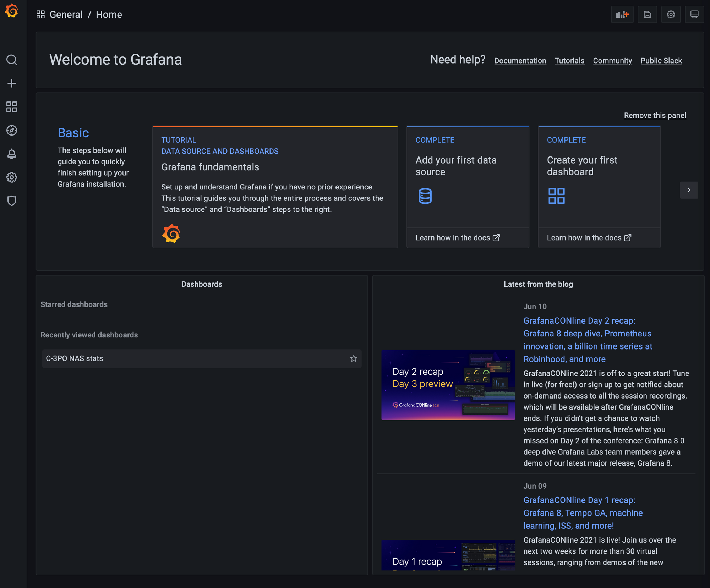
Task: Click Create your first dashboard card
Action: click(x=599, y=177)
